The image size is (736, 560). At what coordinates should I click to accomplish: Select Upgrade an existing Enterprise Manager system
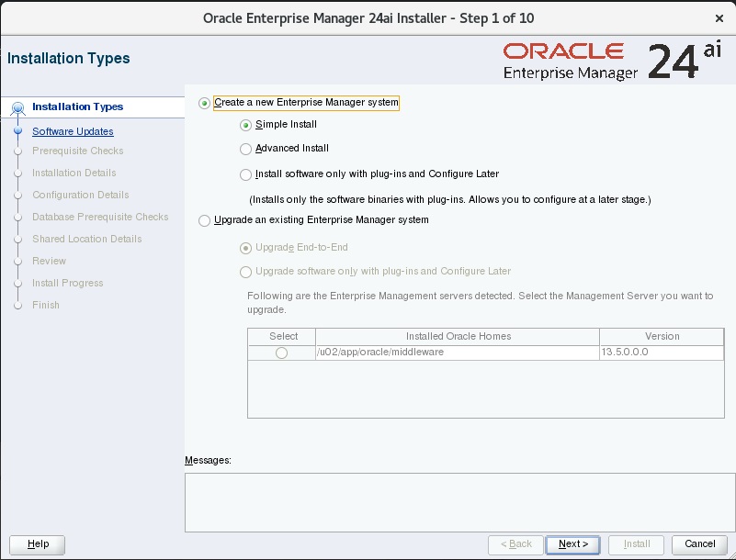[204, 220]
